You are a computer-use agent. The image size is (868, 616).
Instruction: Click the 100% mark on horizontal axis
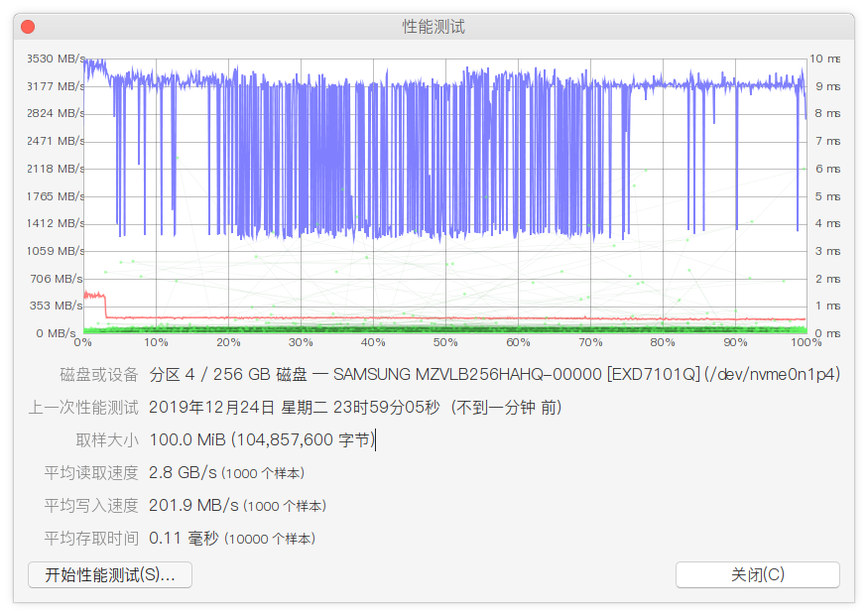[x=806, y=343]
